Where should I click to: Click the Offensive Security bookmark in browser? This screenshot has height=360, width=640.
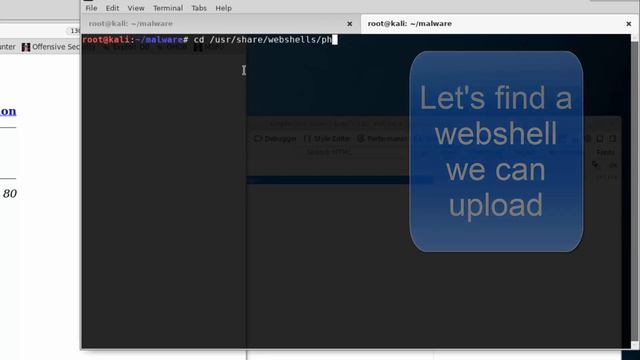point(51,47)
